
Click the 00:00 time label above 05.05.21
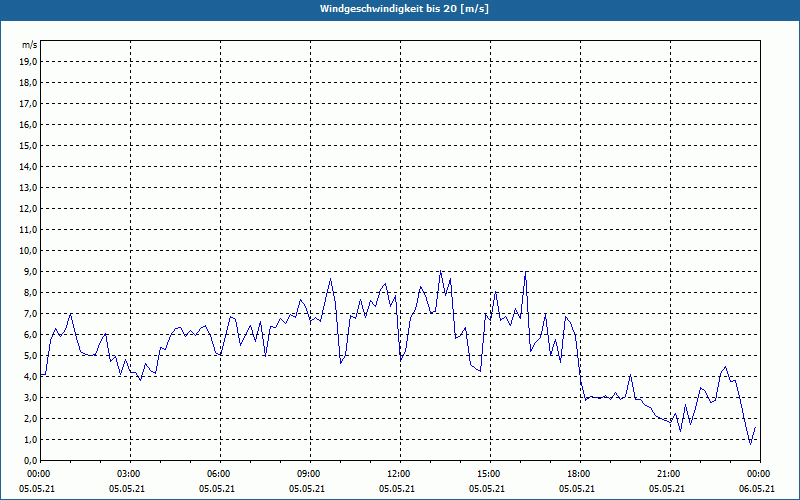click(x=38, y=474)
